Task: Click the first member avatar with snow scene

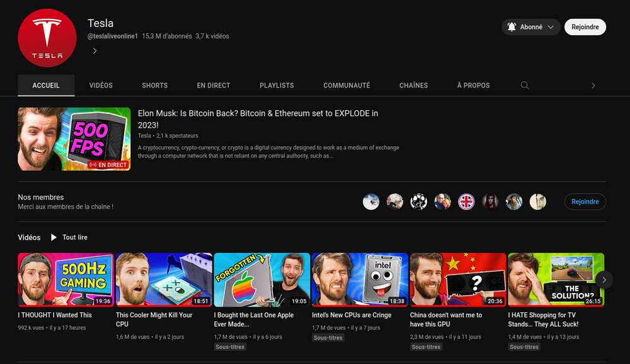Action: pos(371,202)
